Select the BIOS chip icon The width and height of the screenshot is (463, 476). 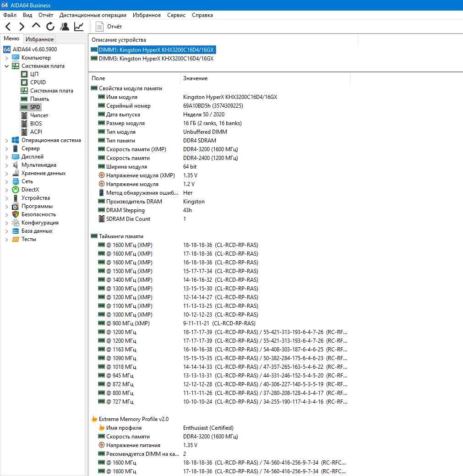[24, 124]
